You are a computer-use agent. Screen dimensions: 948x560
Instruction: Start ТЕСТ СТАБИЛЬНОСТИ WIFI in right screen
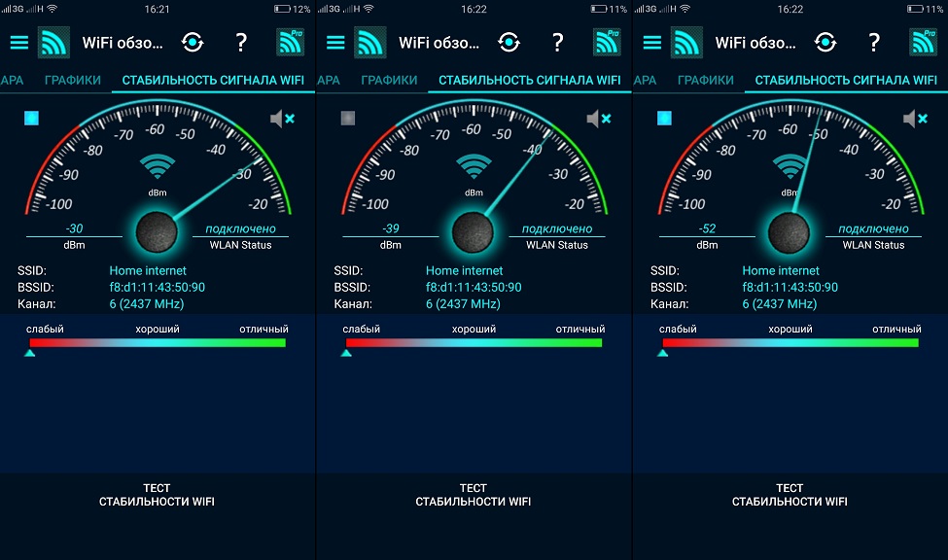790,495
